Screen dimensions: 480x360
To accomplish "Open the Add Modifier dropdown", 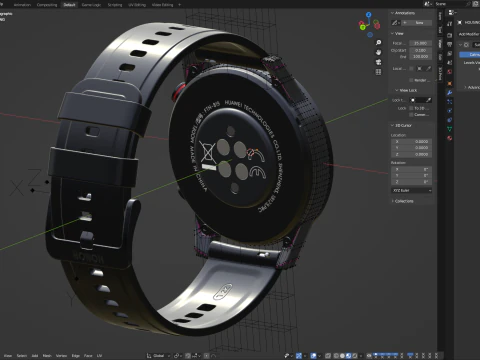I will point(469,34).
